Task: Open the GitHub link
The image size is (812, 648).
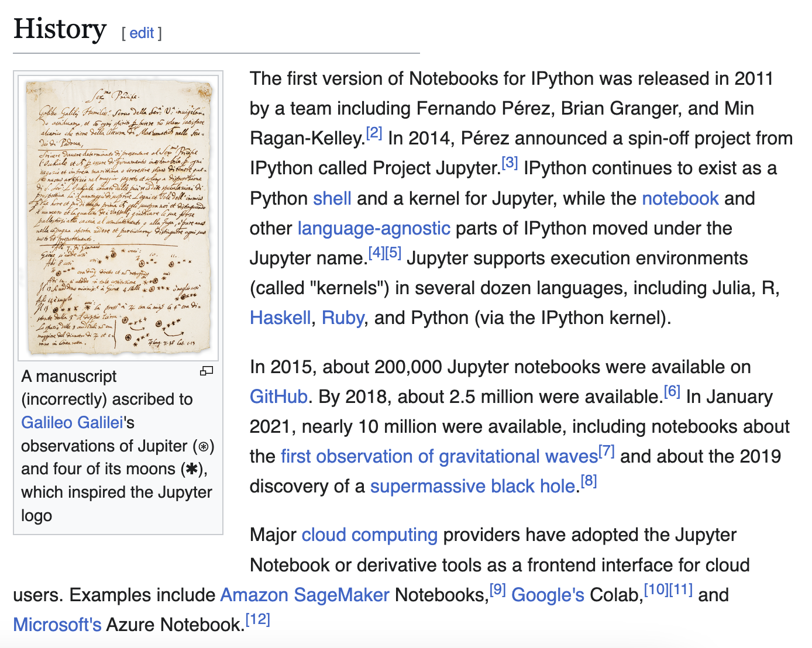Action: tap(278, 397)
